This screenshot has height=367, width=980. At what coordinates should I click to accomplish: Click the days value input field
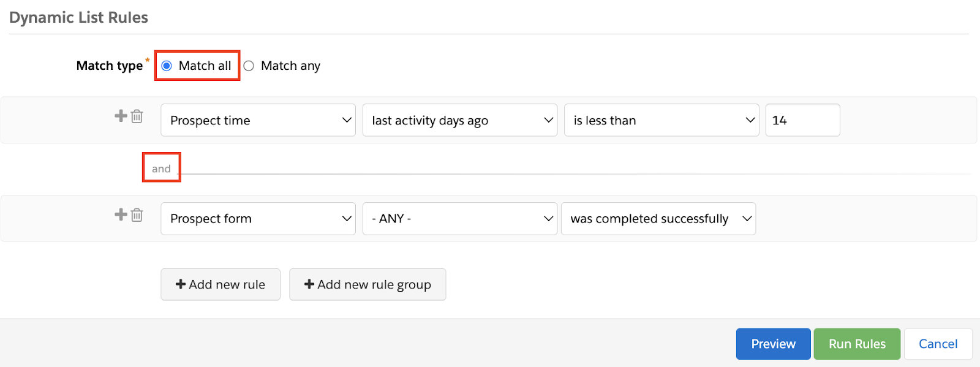point(802,120)
